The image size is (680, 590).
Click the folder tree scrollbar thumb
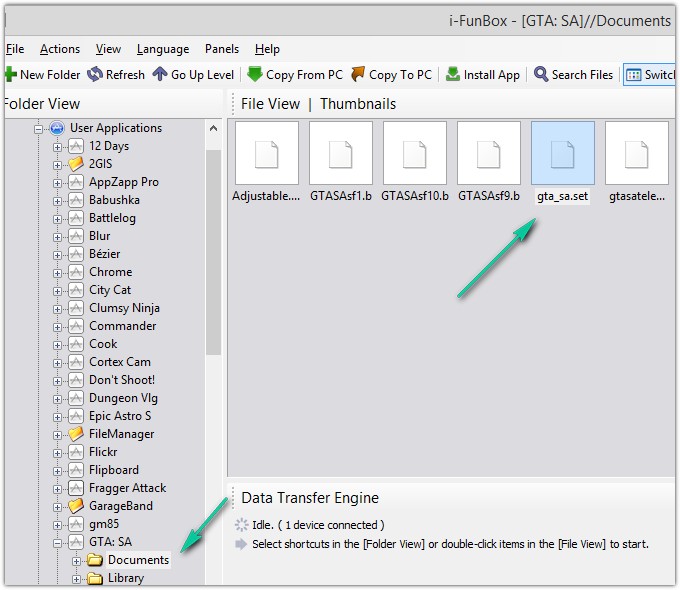[x=213, y=252]
